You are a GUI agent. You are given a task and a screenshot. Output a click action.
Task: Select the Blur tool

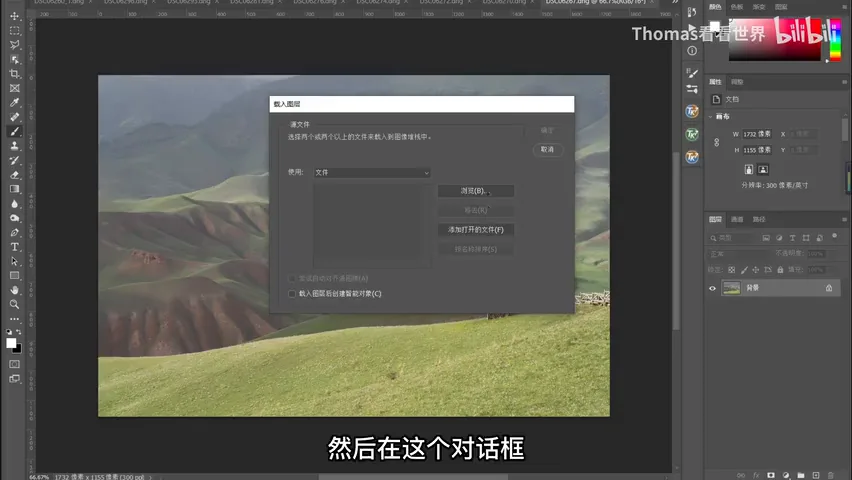pos(15,204)
